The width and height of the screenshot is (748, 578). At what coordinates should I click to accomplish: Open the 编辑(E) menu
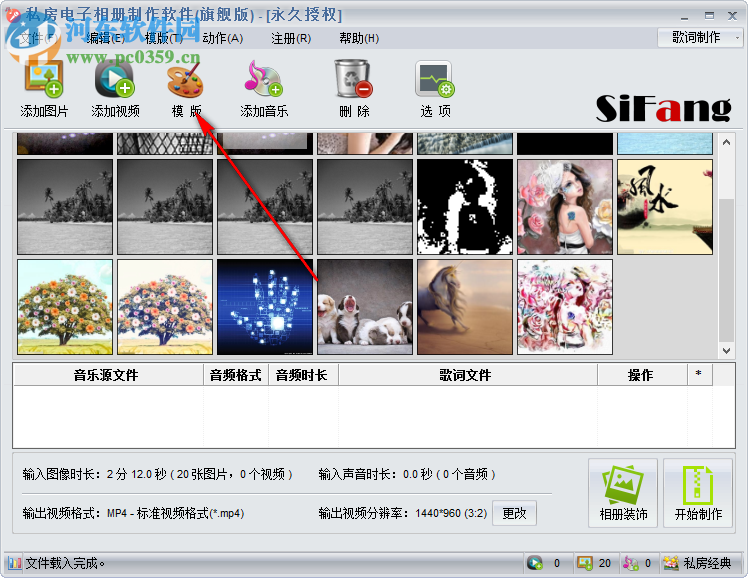(105, 38)
